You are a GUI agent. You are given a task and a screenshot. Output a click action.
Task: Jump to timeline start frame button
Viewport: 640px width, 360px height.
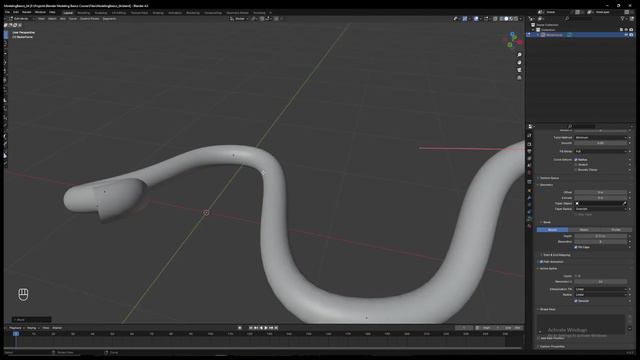[x=251, y=328]
